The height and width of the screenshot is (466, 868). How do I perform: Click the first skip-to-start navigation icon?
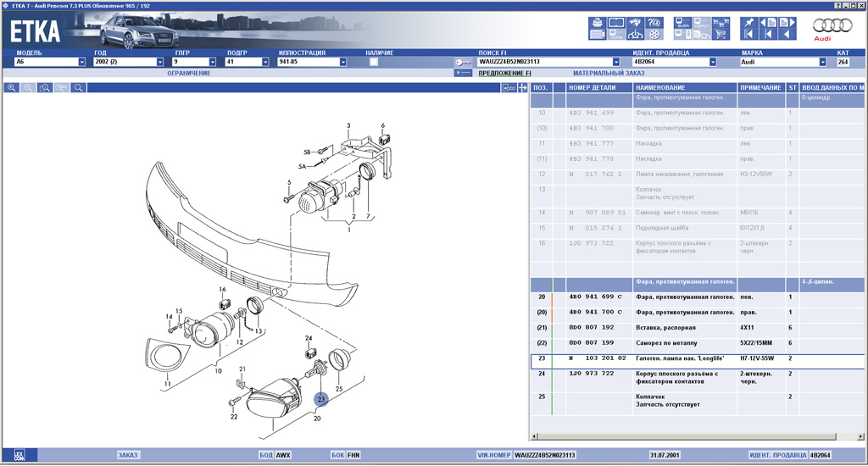[749, 34]
